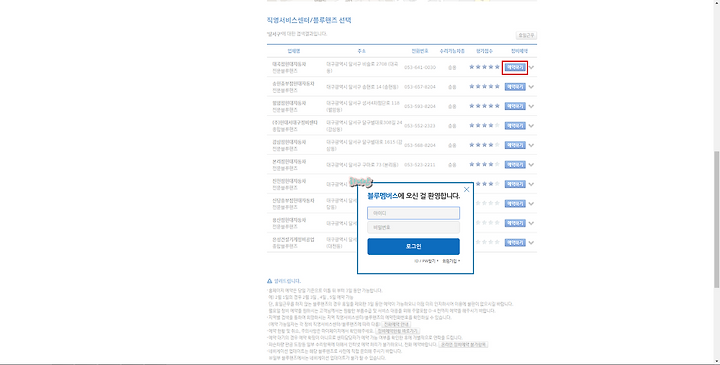Click the blue 로그인 button
This screenshot has width=720, height=365.
tap(413, 247)
